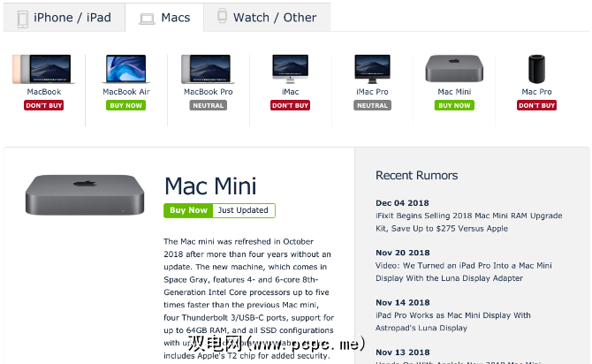The width and height of the screenshot is (592, 364).
Task: Click the DON'T BUY badge under iMac
Action: (x=291, y=105)
